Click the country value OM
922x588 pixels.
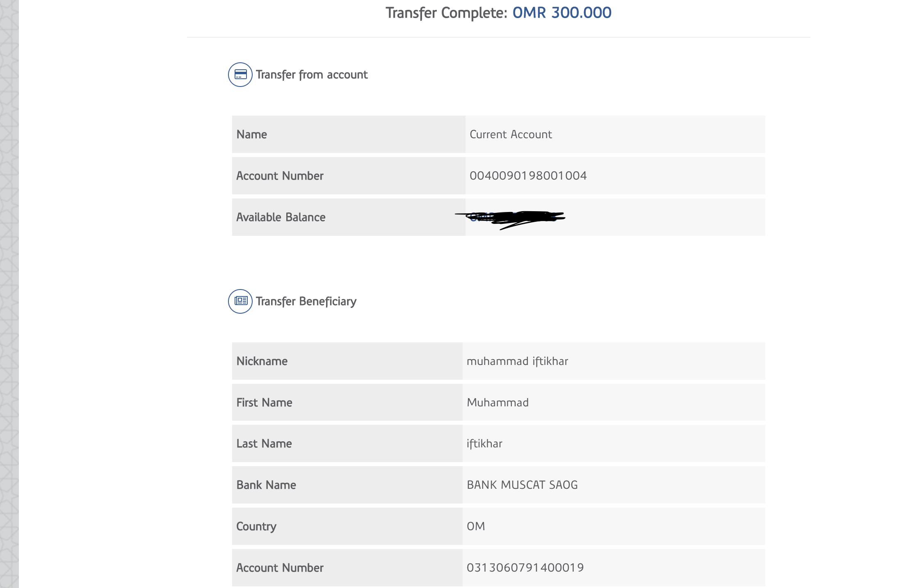click(x=476, y=526)
